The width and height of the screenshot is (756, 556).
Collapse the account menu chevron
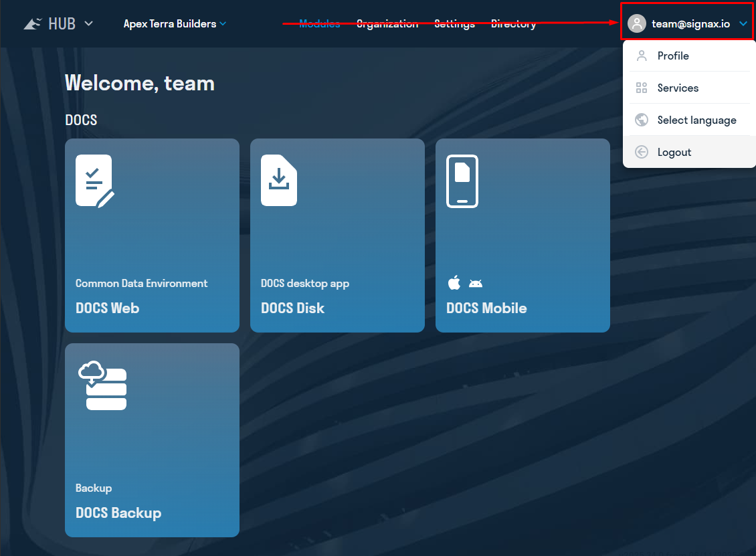743,23
